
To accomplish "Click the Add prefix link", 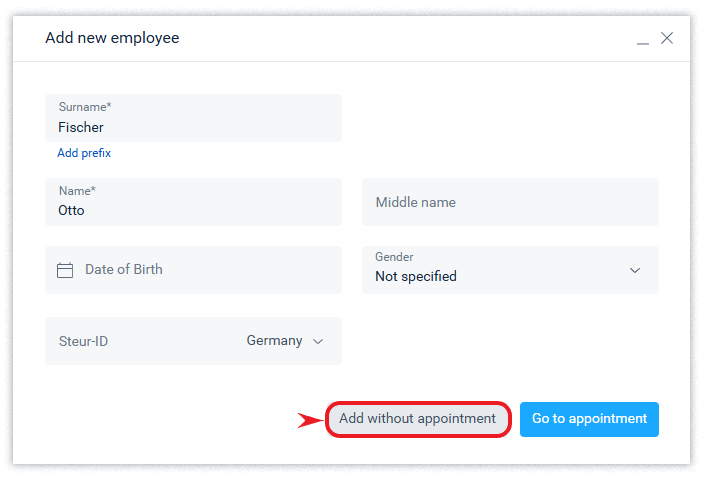I will point(84,153).
